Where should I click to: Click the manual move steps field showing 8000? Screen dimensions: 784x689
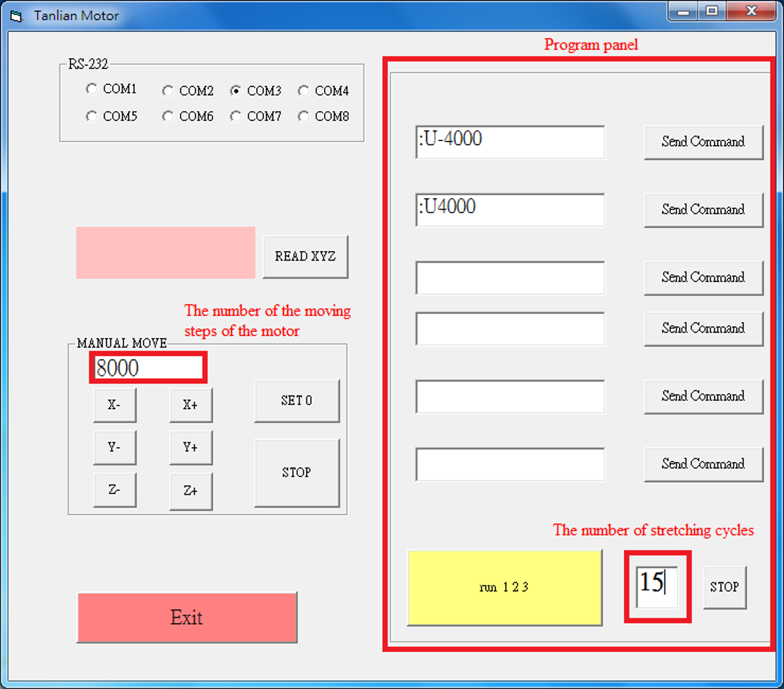coord(148,368)
